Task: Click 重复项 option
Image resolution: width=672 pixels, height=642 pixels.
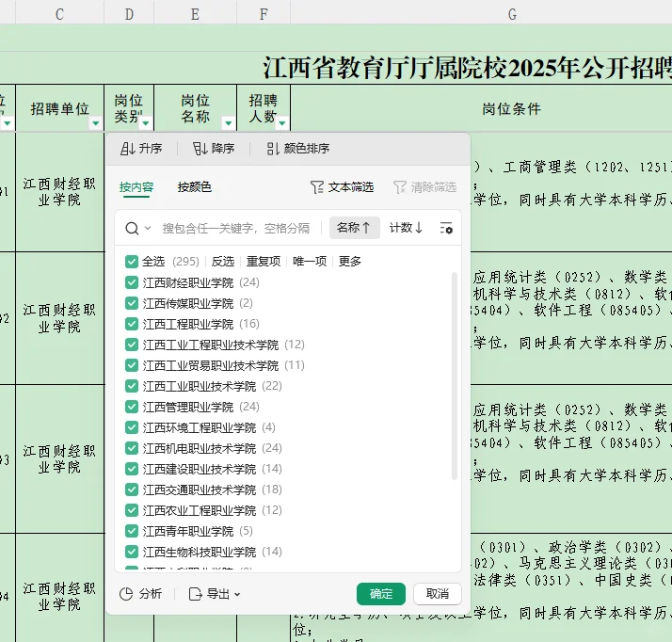Action: coord(264,262)
